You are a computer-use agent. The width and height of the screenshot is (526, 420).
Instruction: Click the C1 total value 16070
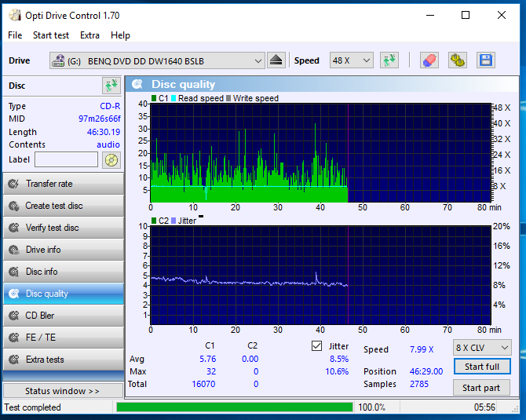pos(203,384)
